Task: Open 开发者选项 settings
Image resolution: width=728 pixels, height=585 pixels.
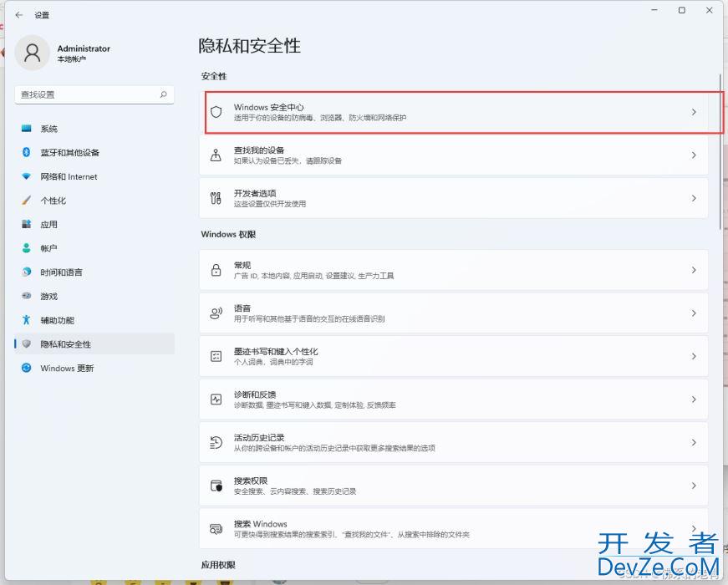Action: [454, 198]
